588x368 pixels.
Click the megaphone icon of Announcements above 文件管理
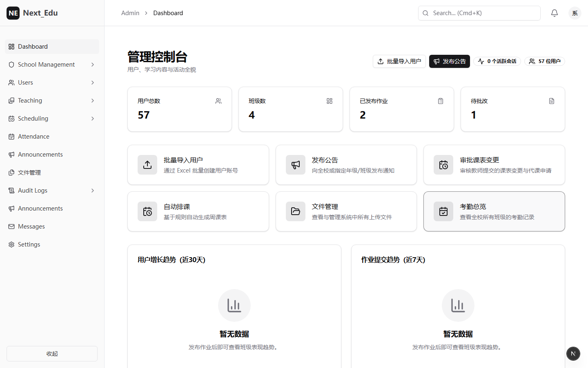(x=11, y=155)
